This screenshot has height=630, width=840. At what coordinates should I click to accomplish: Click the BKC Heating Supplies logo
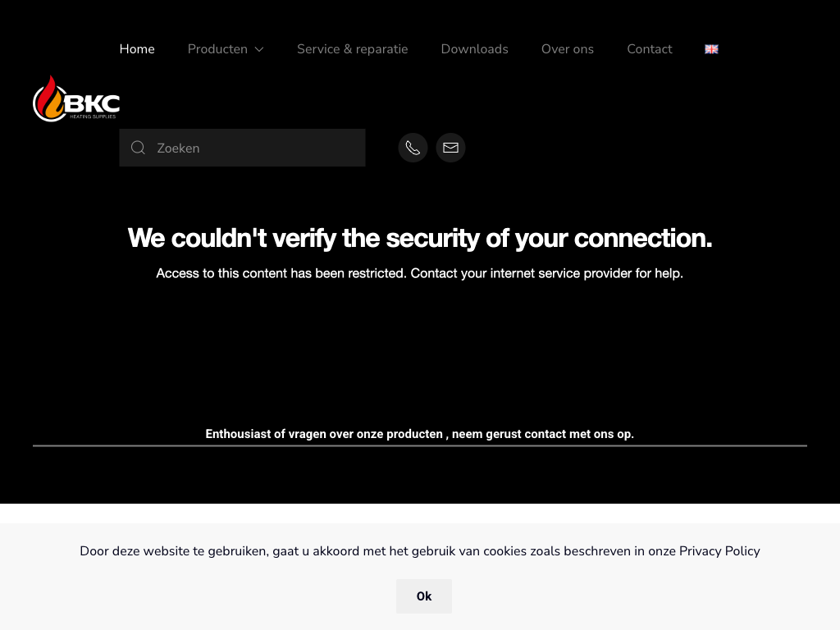coord(76,99)
